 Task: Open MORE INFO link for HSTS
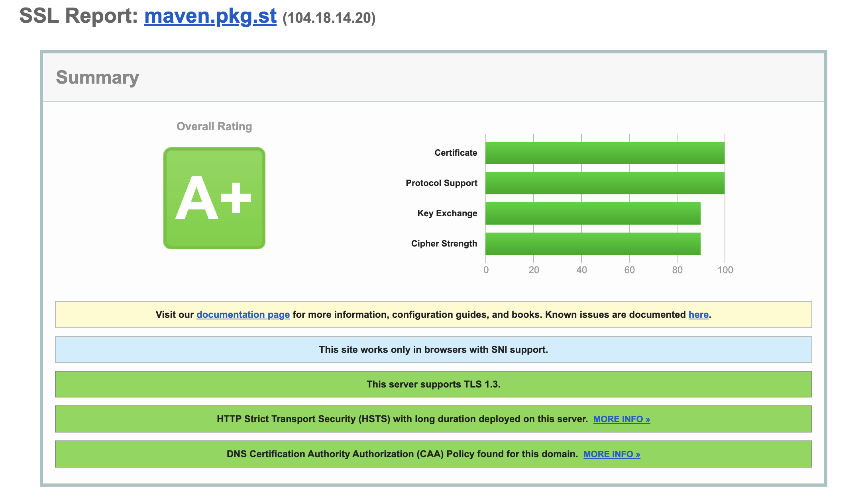coord(621,419)
